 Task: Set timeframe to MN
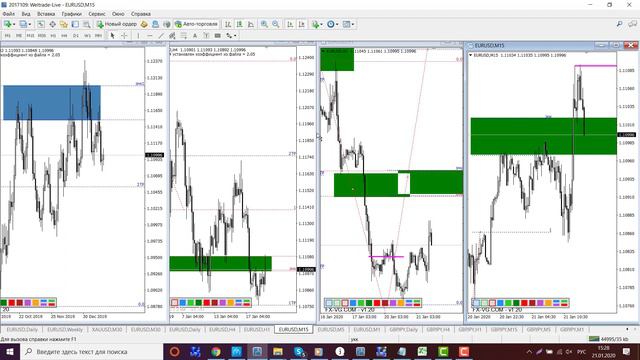(x=98, y=36)
